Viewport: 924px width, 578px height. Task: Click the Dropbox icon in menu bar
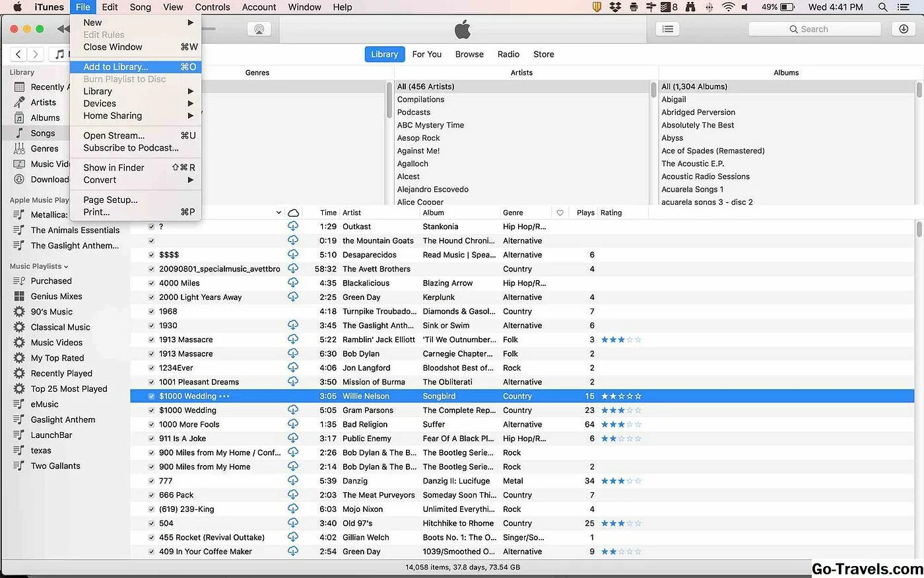615,7
